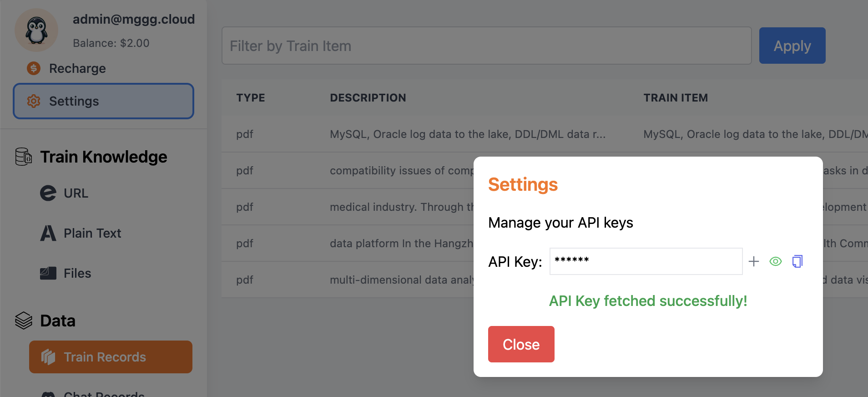868x397 pixels.
Task: Select the Recharge coin icon
Action: point(33,68)
